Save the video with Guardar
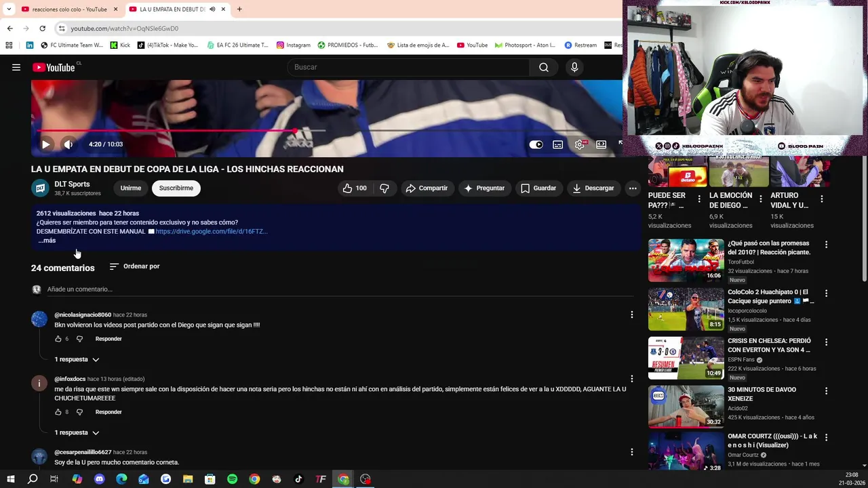This screenshot has height=488, width=868. tap(538, 188)
